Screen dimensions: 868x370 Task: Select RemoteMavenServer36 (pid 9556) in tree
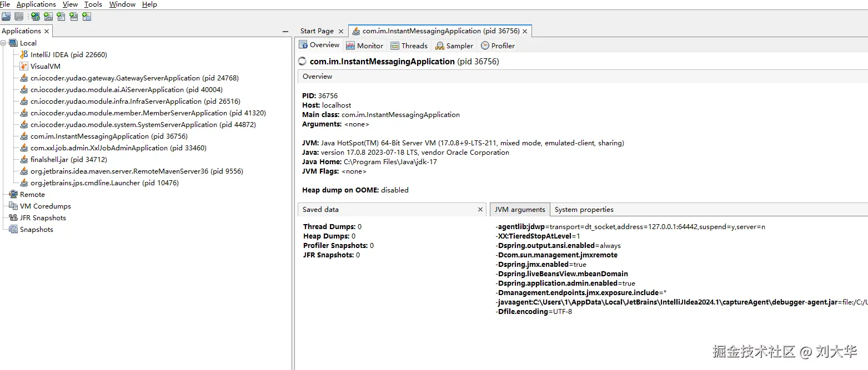pos(137,171)
